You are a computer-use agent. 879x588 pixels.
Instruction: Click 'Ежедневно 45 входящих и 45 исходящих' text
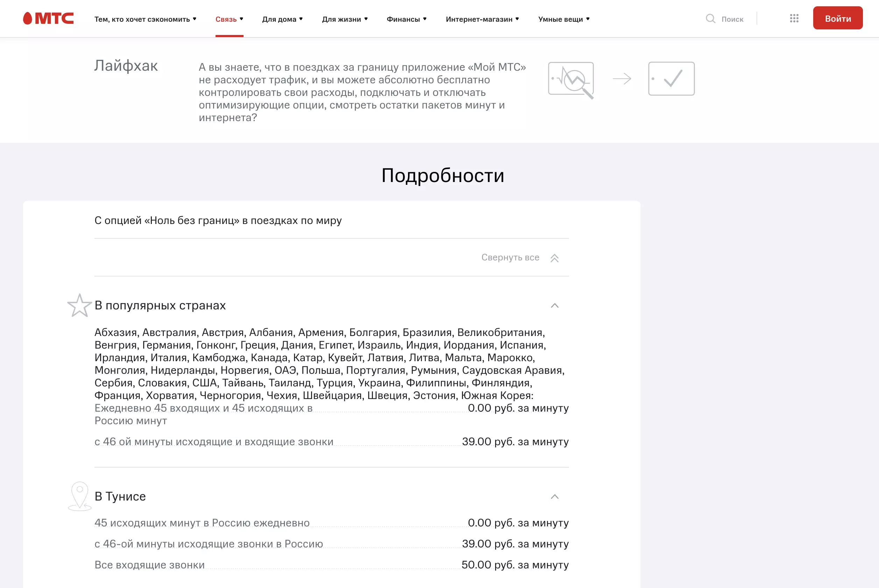204,414
